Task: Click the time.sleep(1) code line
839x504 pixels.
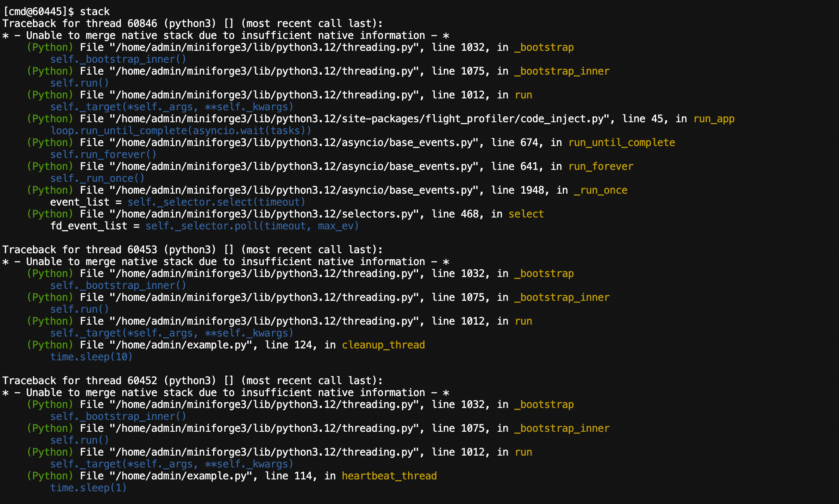Action: click(x=88, y=488)
